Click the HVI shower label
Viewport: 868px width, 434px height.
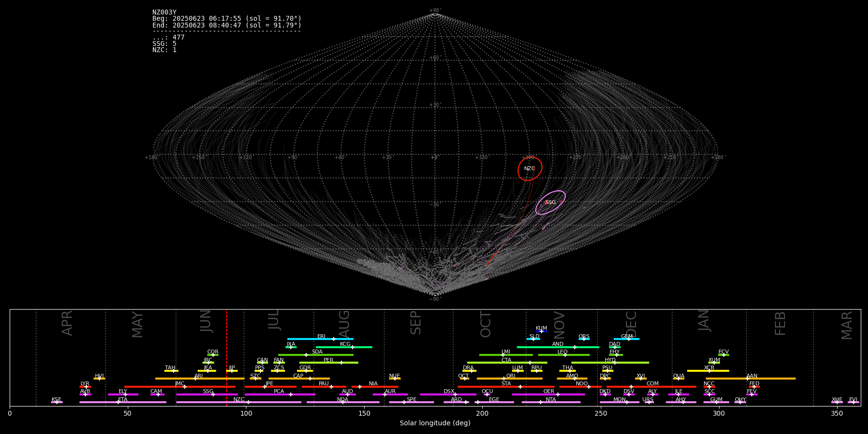coord(99,376)
